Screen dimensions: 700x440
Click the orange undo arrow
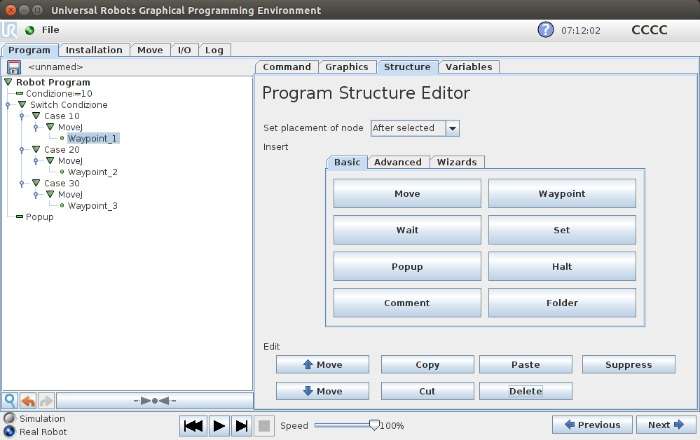coord(28,400)
